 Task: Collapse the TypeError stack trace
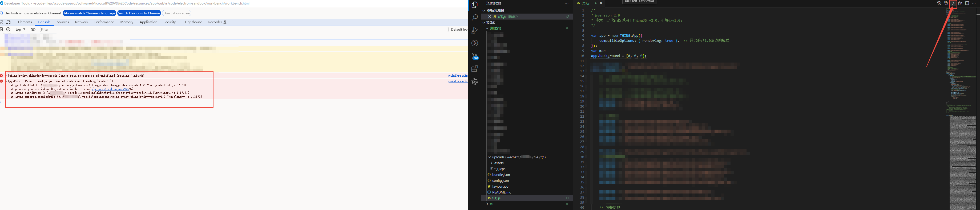(x=6, y=81)
